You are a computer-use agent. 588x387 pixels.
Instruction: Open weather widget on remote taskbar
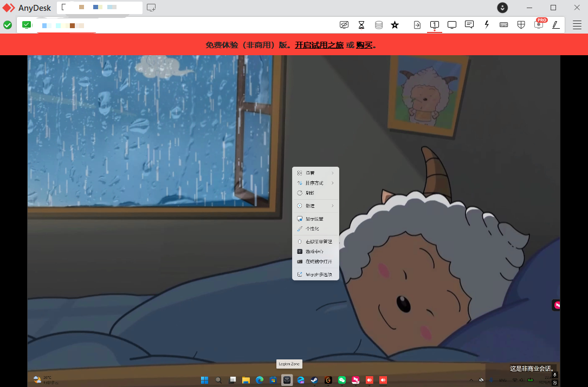[46, 380]
